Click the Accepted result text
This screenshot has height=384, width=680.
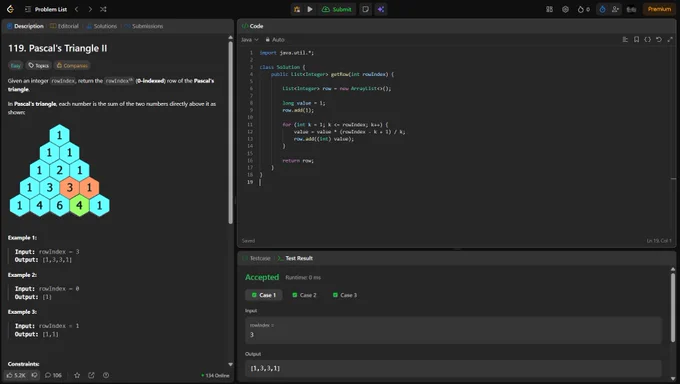262,277
